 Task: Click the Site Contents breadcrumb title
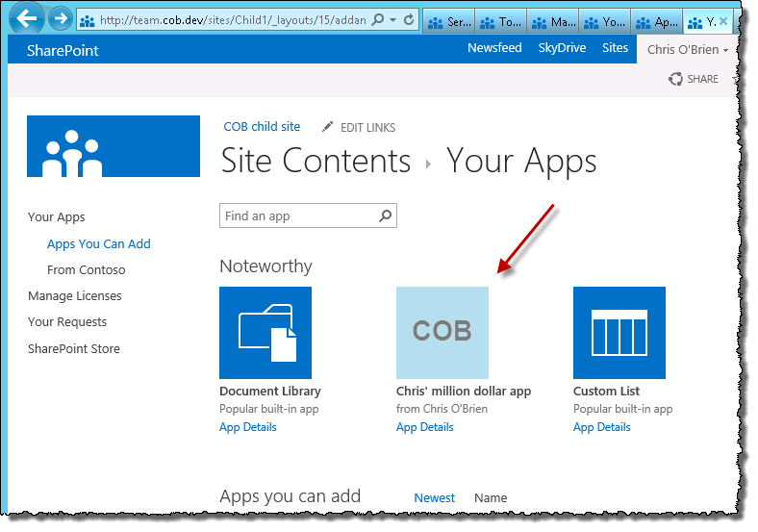(316, 161)
